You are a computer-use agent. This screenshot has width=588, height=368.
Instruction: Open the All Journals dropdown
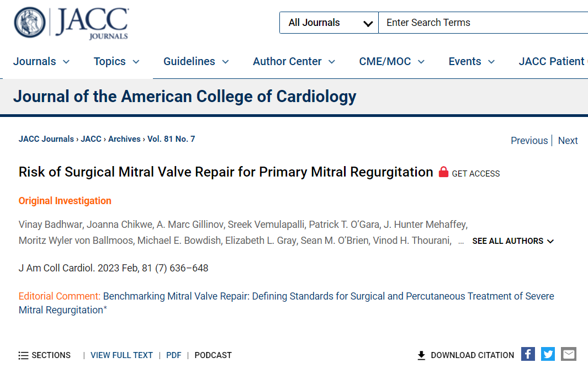329,23
